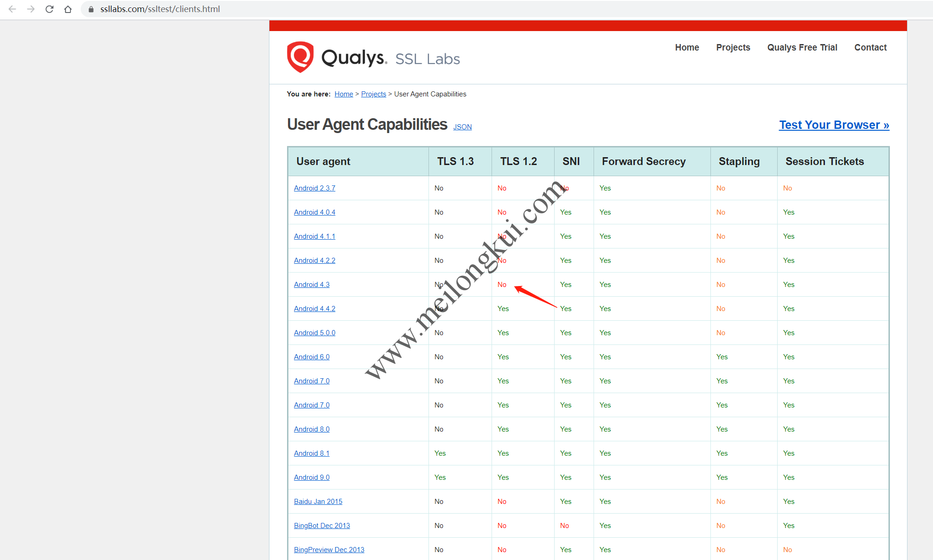The height and width of the screenshot is (560, 933).
Task: Click the Android 4.4.2 user agent link
Action: [x=315, y=308]
